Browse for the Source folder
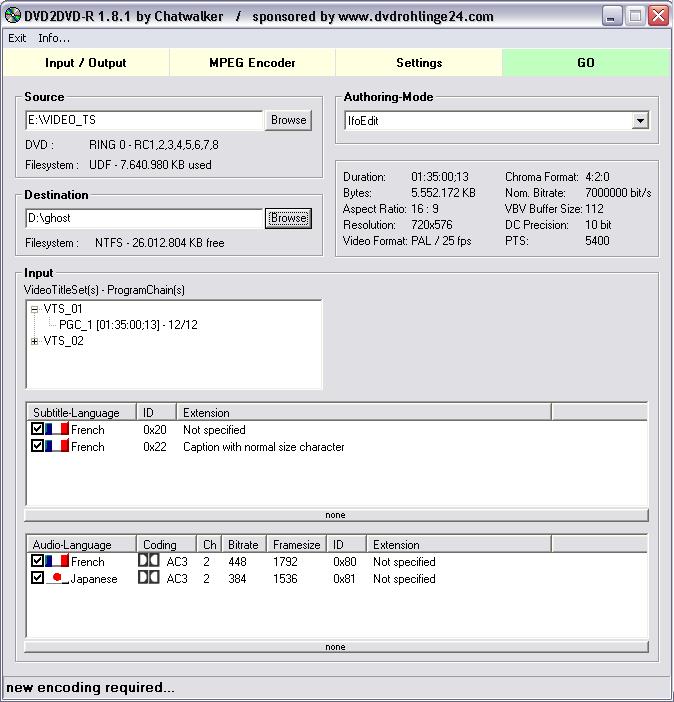This screenshot has height=702, width=674. coord(288,120)
